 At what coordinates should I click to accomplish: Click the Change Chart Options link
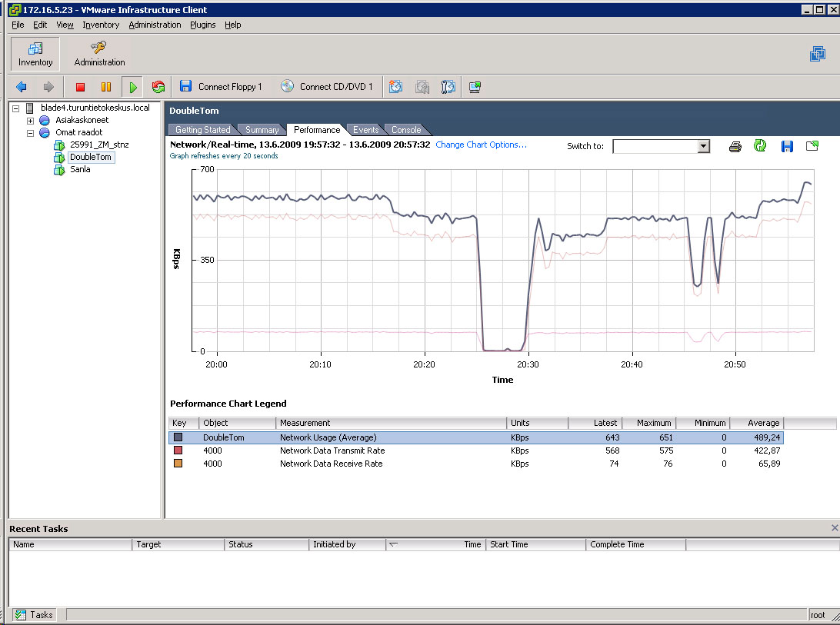coord(481,145)
